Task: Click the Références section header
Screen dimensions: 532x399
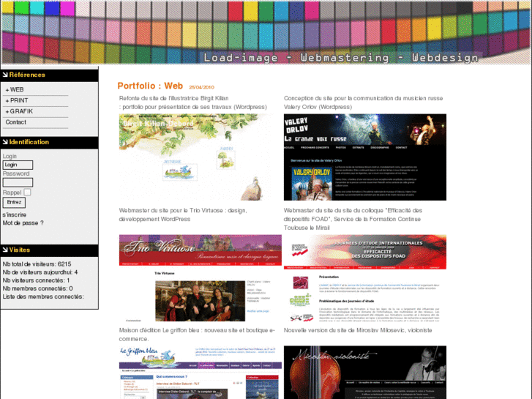Action: (x=50, y=75)
